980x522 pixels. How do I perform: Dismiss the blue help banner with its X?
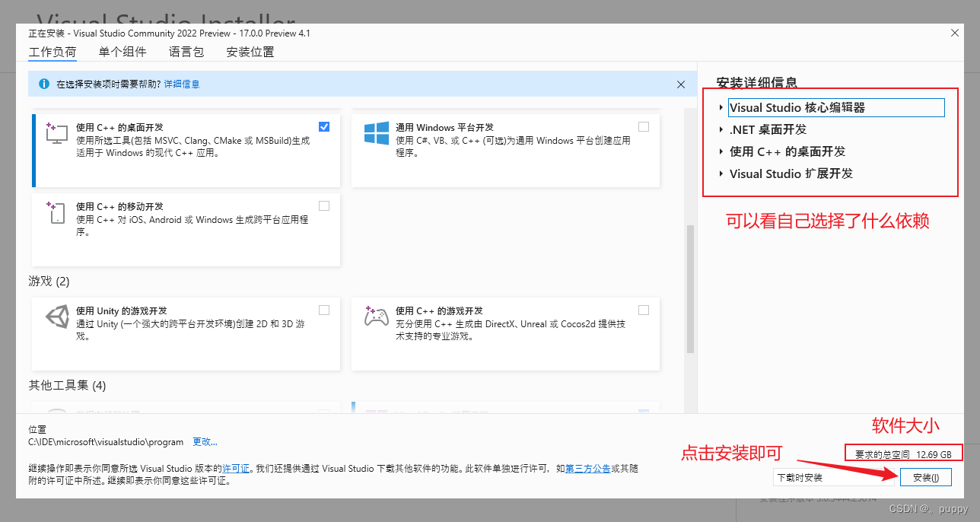680,84
